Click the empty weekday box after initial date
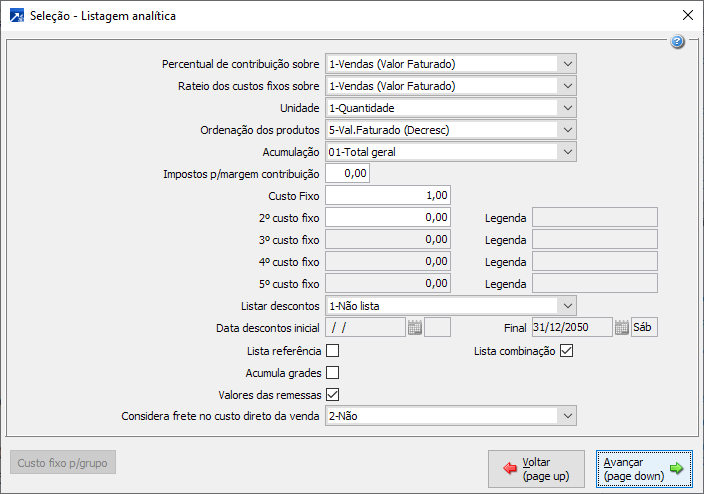The width and height of the screenshot is (704, 494). click(437, 327)
